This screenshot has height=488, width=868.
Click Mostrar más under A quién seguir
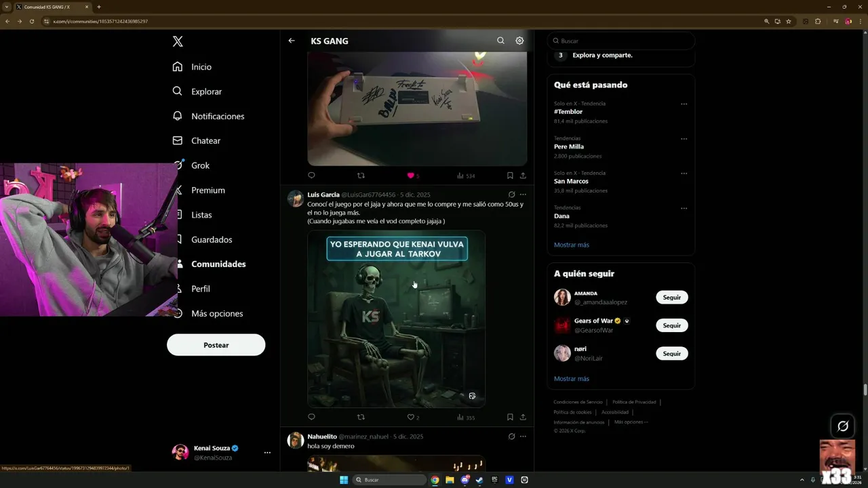tap(572, 379)
